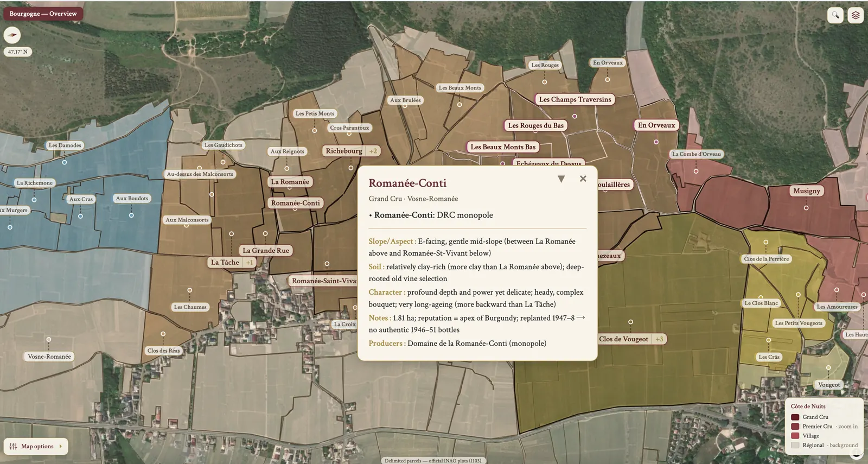
Task: Click the Cros Parantoux parcel label
Action: (349, 128)
